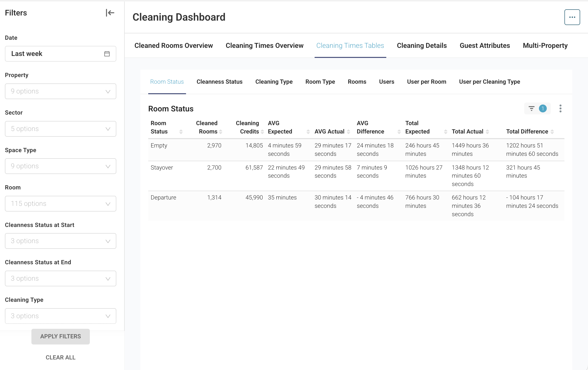Switch to Cleaning Details tab
Image resolution: width=588 pixels, height=370 pixels.
point(422,46)
